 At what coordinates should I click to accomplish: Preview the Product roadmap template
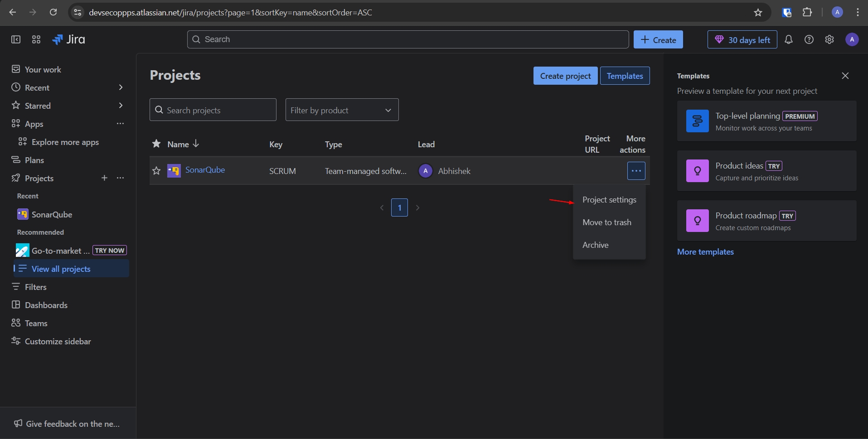click(766, 221)
